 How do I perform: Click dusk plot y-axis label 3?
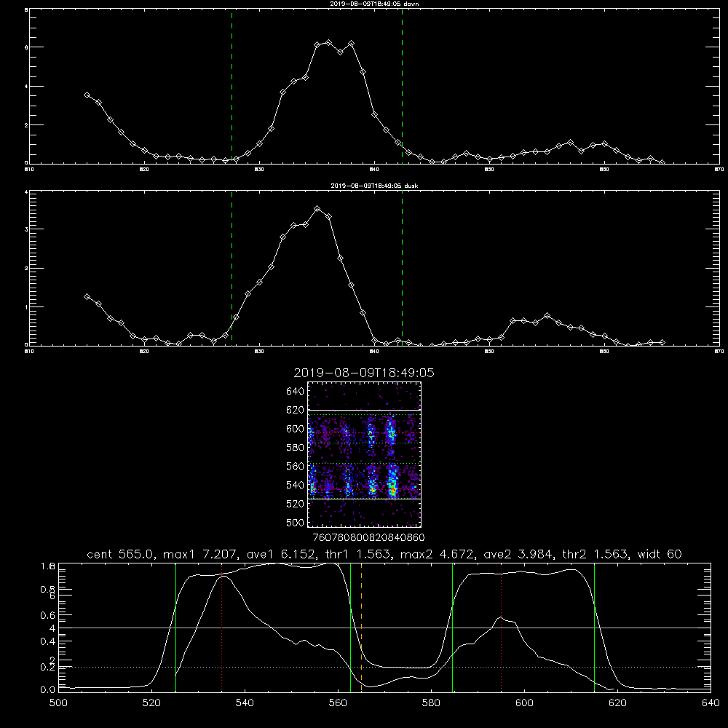point(26,229)
